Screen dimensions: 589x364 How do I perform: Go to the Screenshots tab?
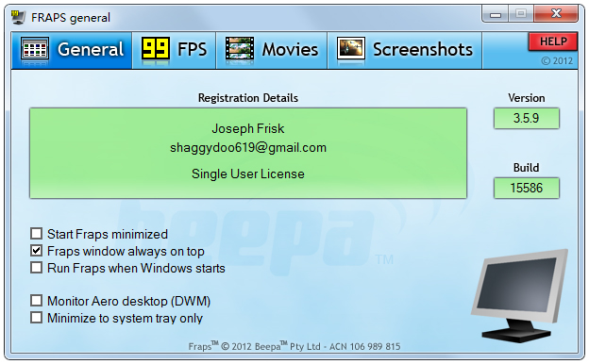point(405,50)
